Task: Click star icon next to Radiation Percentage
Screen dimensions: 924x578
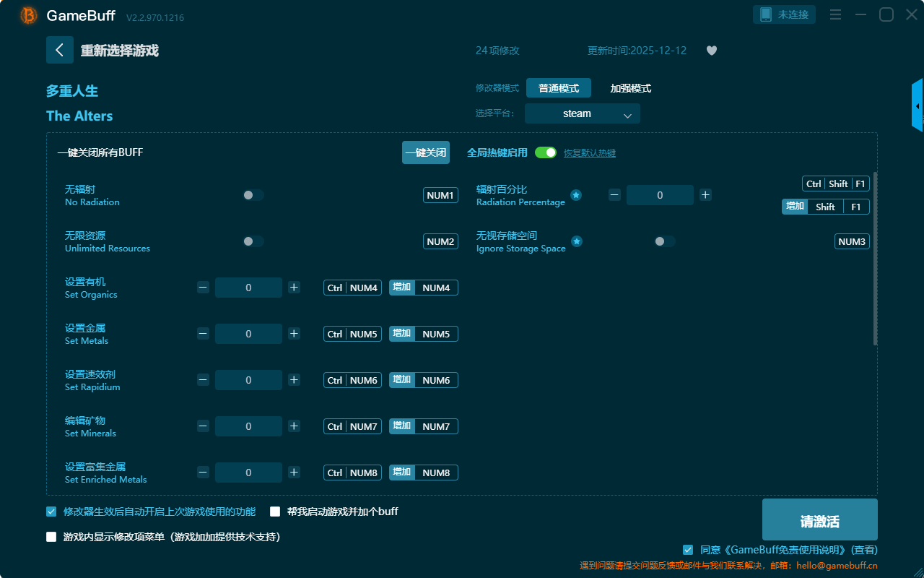Action: [x=576, y=195]
